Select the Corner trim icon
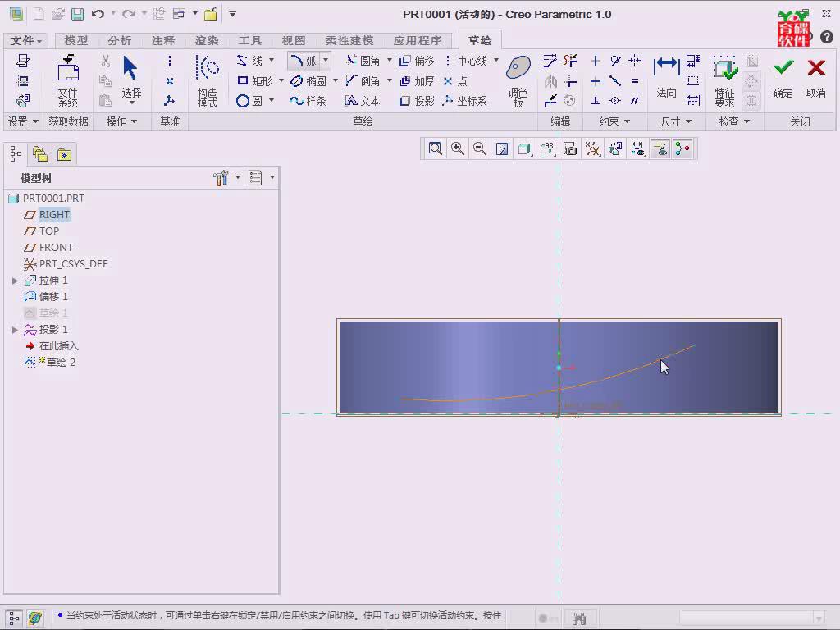Screen dimensions: 840x630 tap(570, 81)
